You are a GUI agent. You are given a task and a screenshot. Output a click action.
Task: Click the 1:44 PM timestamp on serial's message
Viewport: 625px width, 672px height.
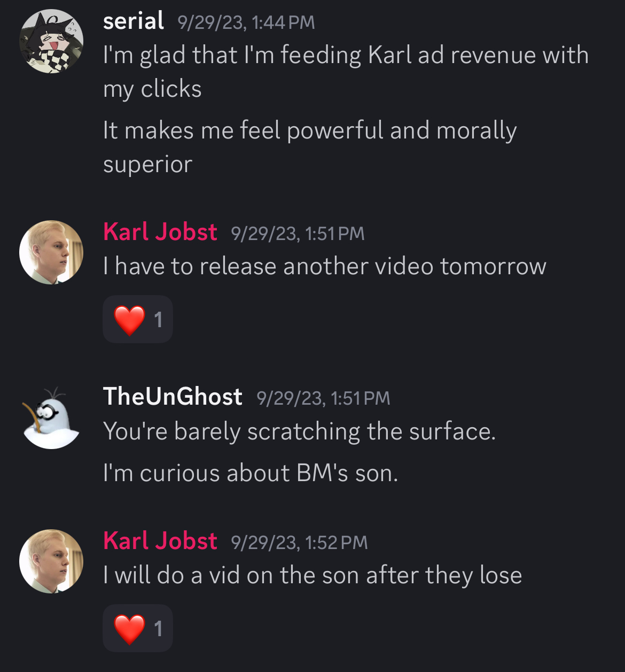click(246, 22)
